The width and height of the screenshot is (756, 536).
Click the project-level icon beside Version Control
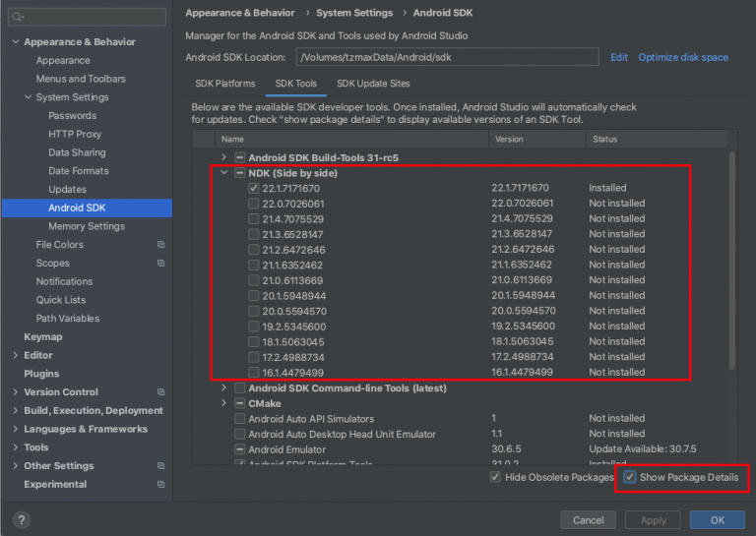(x=160, y=392)
